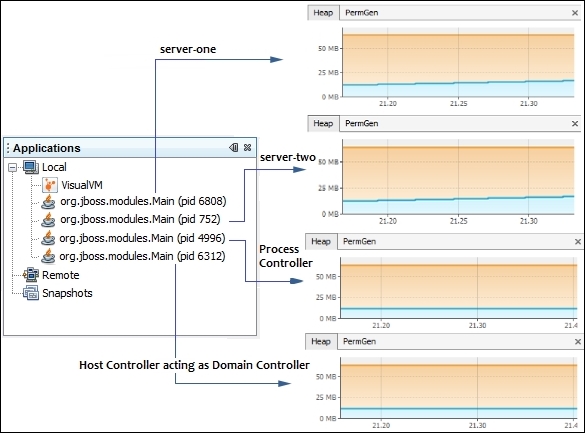Click Java icon for pid 4996
The height and width of the screenshot is (433, 585).
tap(48, 238)
